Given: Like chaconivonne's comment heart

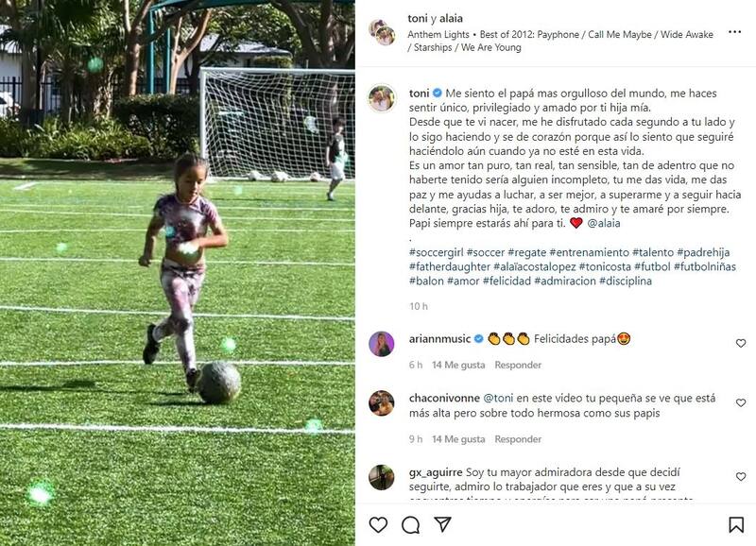Looking at the screenshot, I should click(740, 403).
